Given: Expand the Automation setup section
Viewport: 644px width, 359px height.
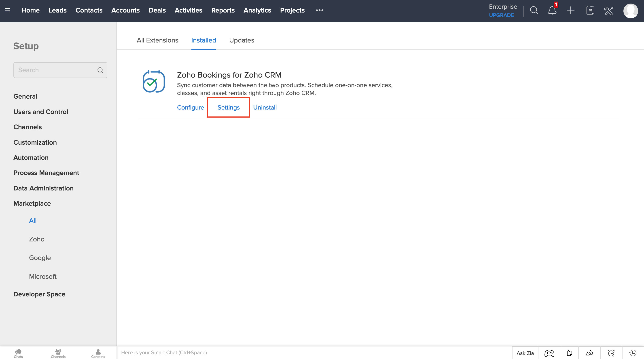Looking at the screenshot, I should click(31, 158).
